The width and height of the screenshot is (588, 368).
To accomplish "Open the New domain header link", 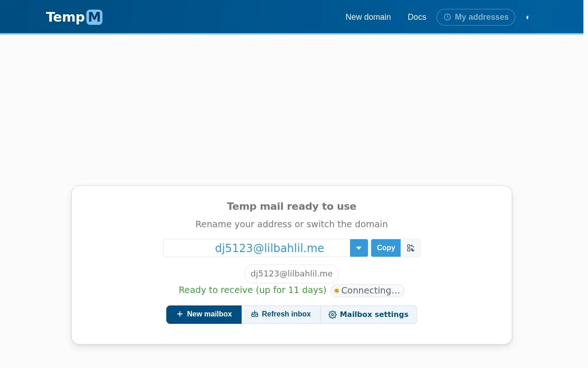I will point(368,17).
